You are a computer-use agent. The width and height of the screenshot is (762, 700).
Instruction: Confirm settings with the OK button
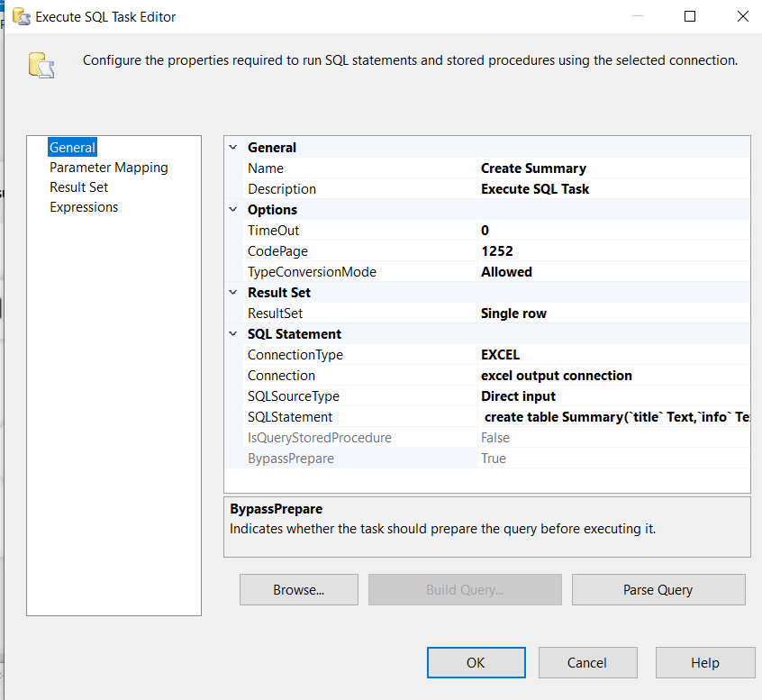click(x=476, y=662)
